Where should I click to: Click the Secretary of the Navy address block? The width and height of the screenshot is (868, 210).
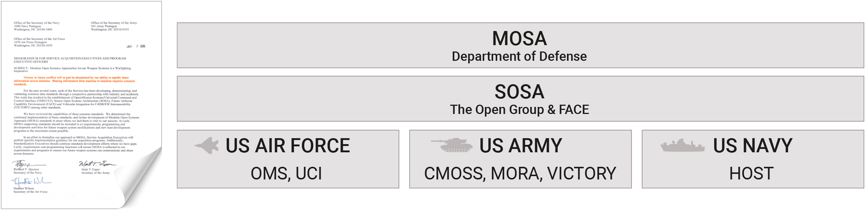click(37, 26)
